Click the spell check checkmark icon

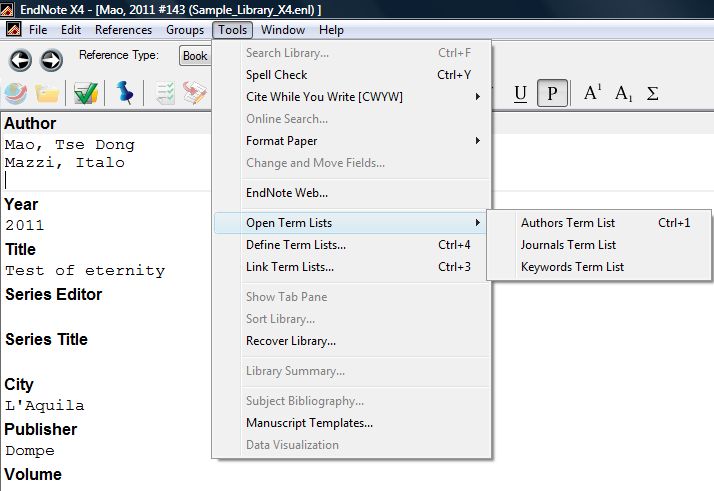pyautogui.click(x=86, y=94)
